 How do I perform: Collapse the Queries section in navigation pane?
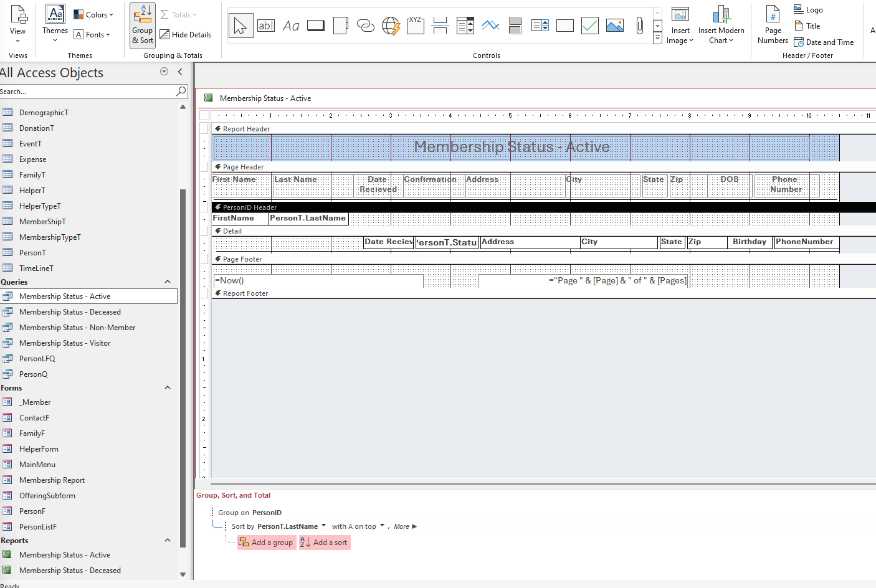(167, 282)
